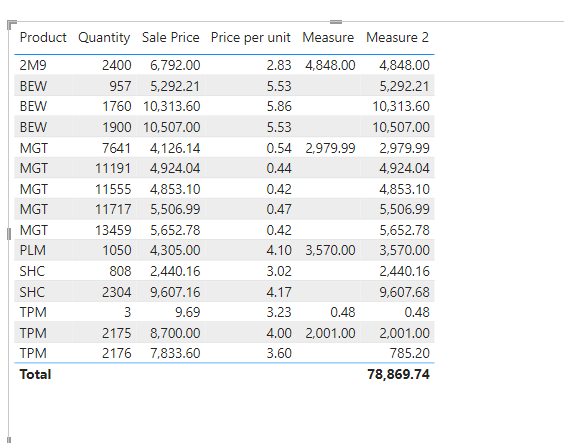Select sale price 5,292.21
Viewport: 564px width, 443px height.
pos(175,86)
